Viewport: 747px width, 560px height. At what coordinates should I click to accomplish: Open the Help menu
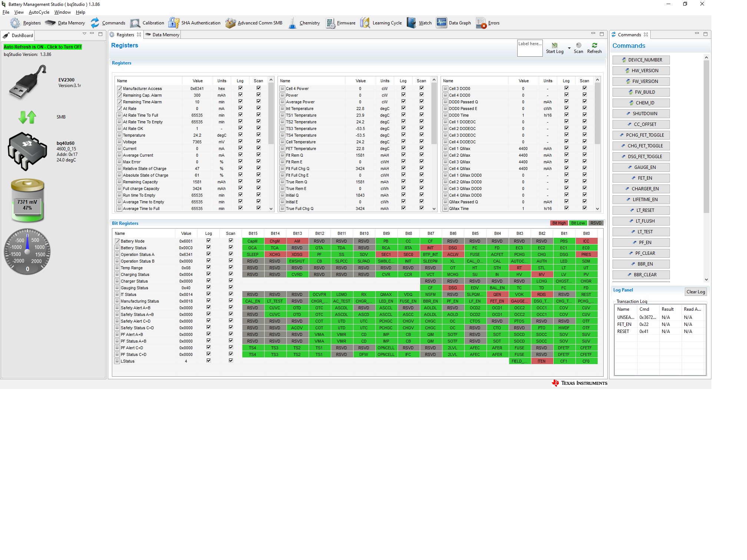tap(80, 12)
